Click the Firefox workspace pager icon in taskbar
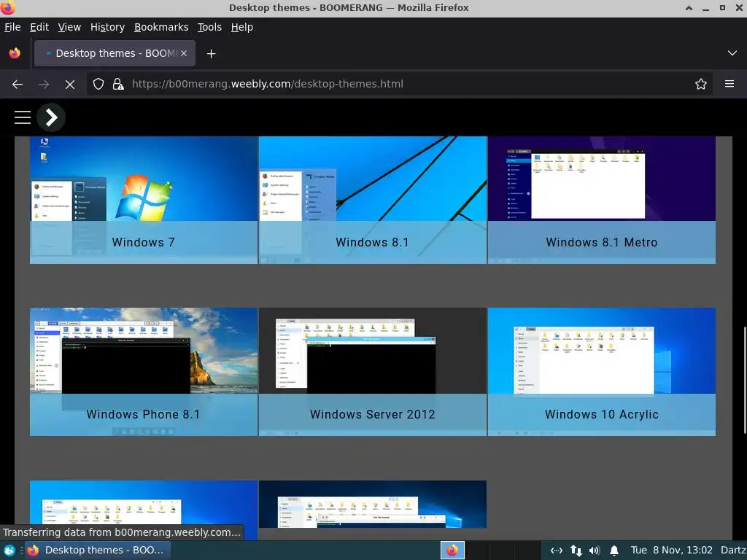Viewport: 747px width, 560px height. coord(452,551)
